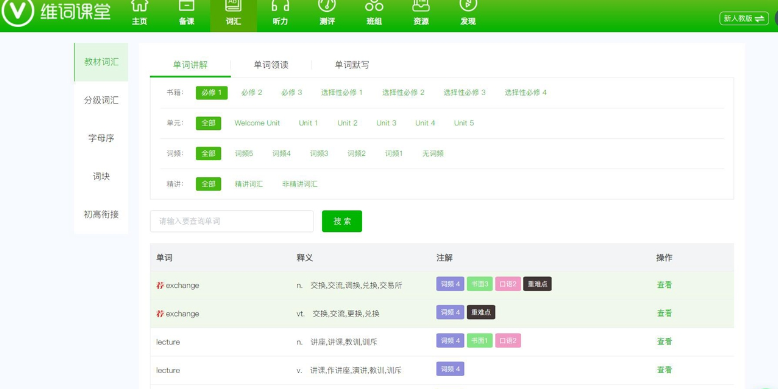Click 查看 link for lecture noun row
The image size is (778, 389).
coord(664,342)
